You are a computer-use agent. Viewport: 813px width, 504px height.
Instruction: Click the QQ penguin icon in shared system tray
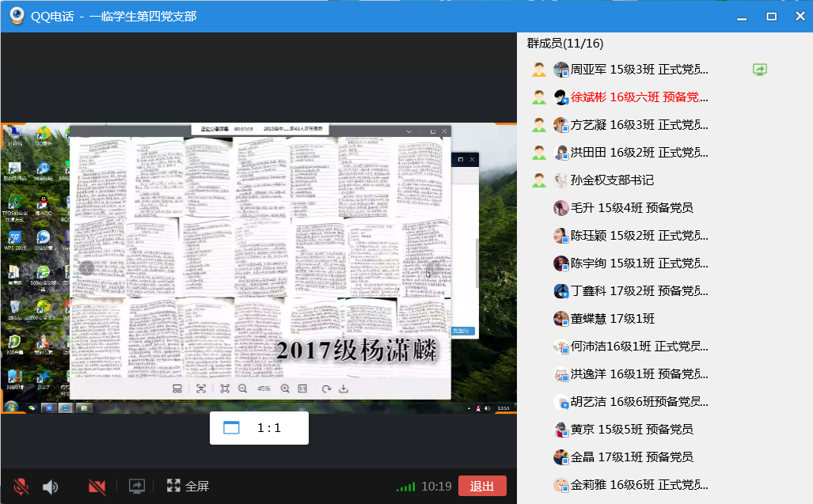478,408
